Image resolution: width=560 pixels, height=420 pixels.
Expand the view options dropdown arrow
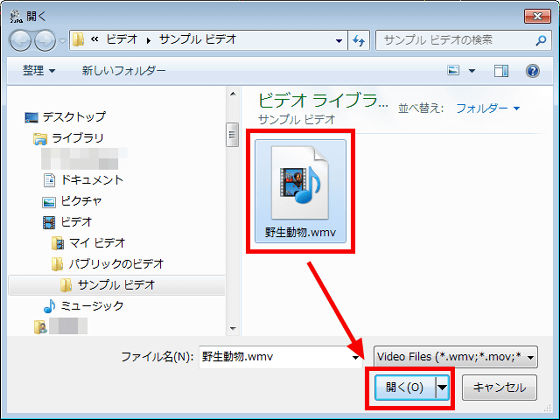472,71
